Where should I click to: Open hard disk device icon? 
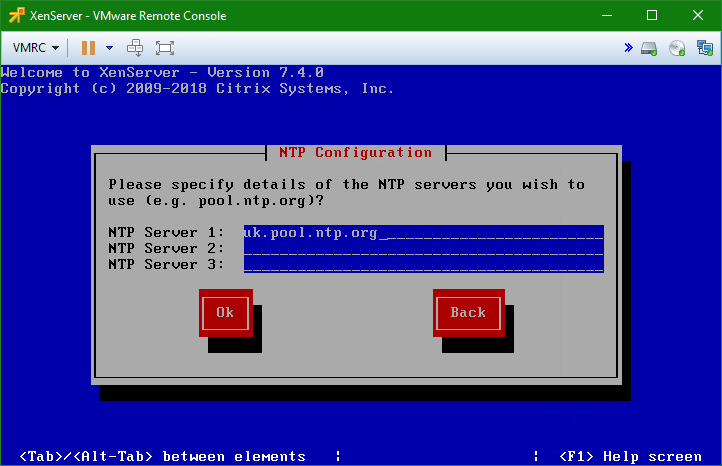(649, 48)
